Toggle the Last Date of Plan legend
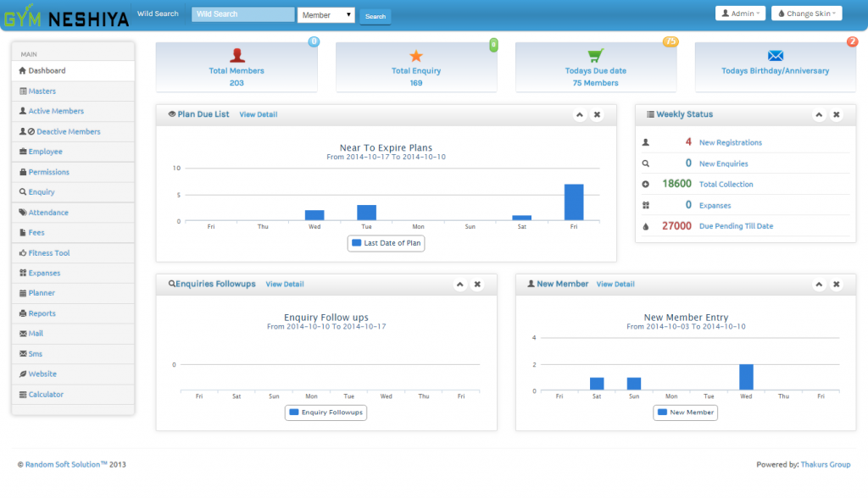Screen dimensions: 868x498 (386, 243)
